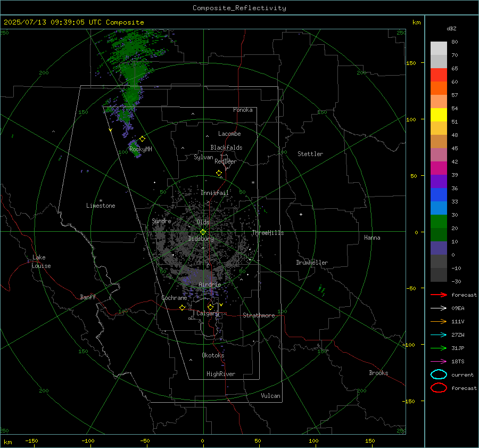The width and height of the screenshot is (479, 448).
Task: Click the Sundre town label
Action: (x=161, y=221)
